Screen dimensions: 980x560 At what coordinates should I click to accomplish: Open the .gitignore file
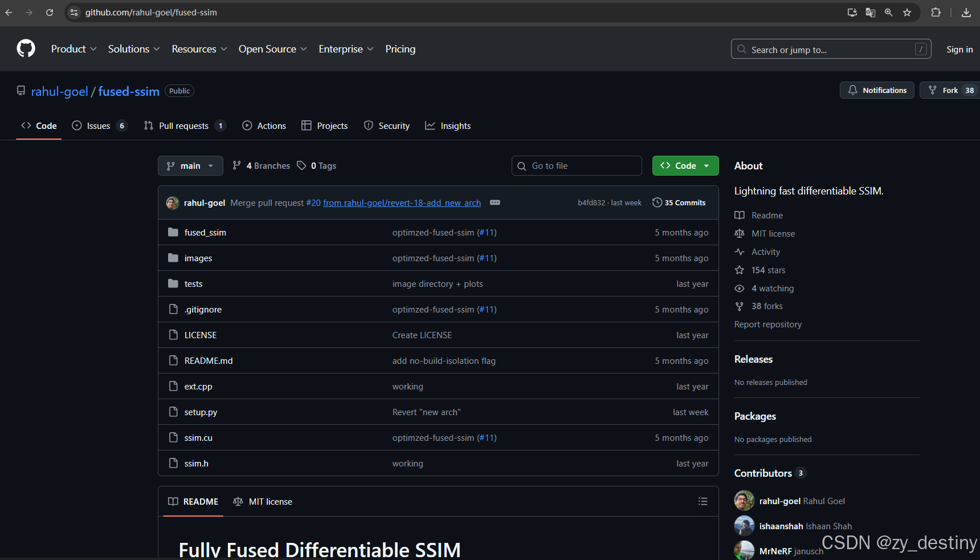pyautogui.click(x=203, y=309)
